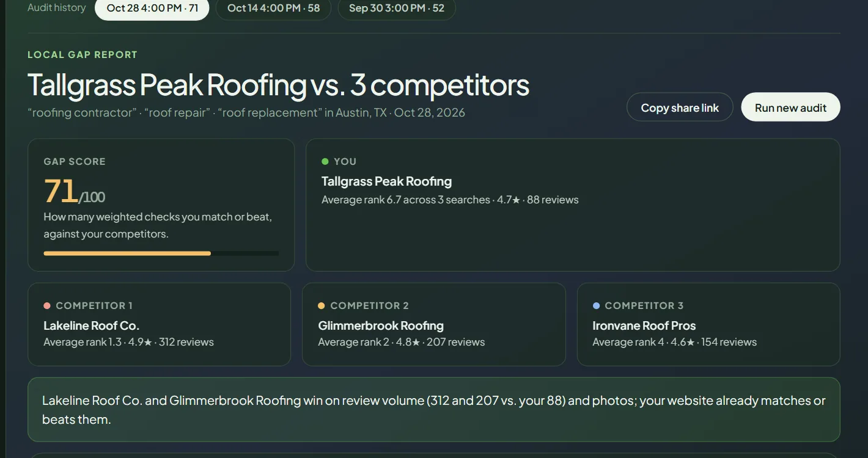Click the Copy share link button
The image size is (868, 458).
pos(680,107)
